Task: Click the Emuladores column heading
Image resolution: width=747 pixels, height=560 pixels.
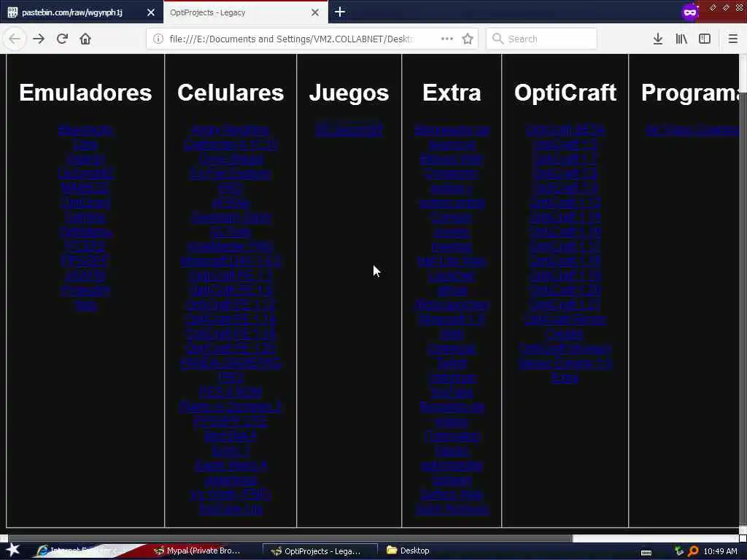Action: click(86, 93)
